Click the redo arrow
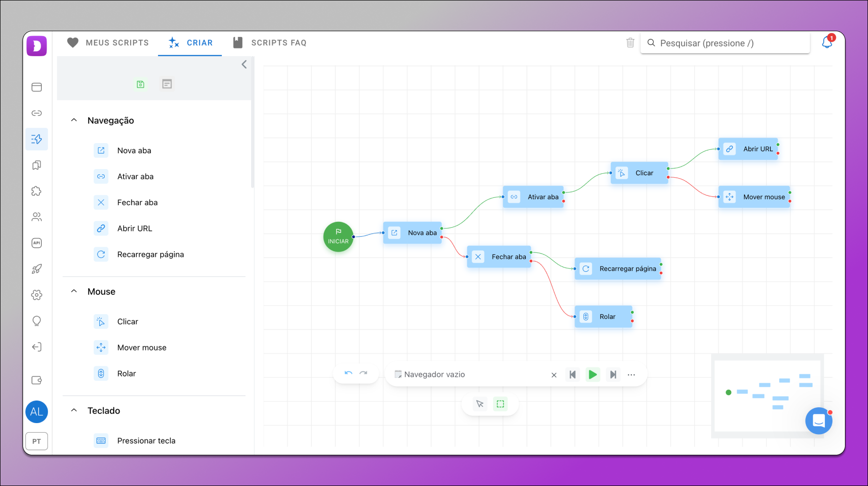The height and width of the screenshot is (486, 868). pyautogui.click(x=363, y=373)
